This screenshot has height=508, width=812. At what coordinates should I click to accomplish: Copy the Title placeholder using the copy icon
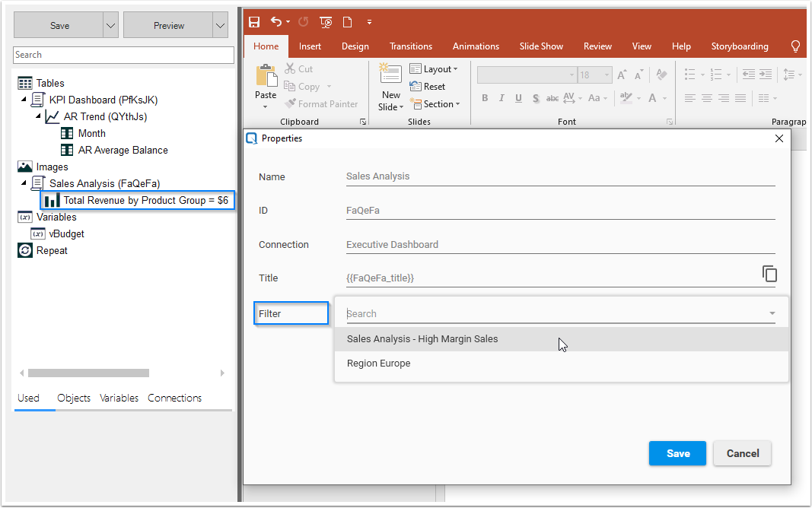pos(769,275)
